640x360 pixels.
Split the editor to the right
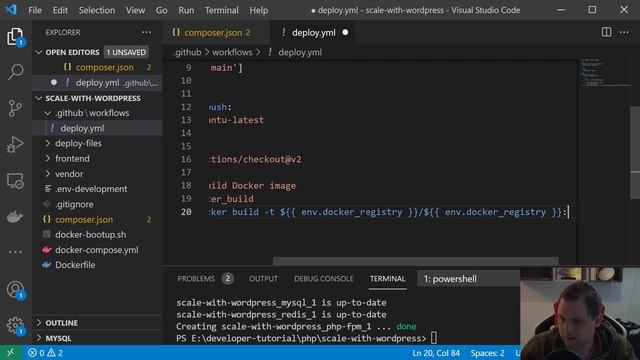tap(606, 32)
